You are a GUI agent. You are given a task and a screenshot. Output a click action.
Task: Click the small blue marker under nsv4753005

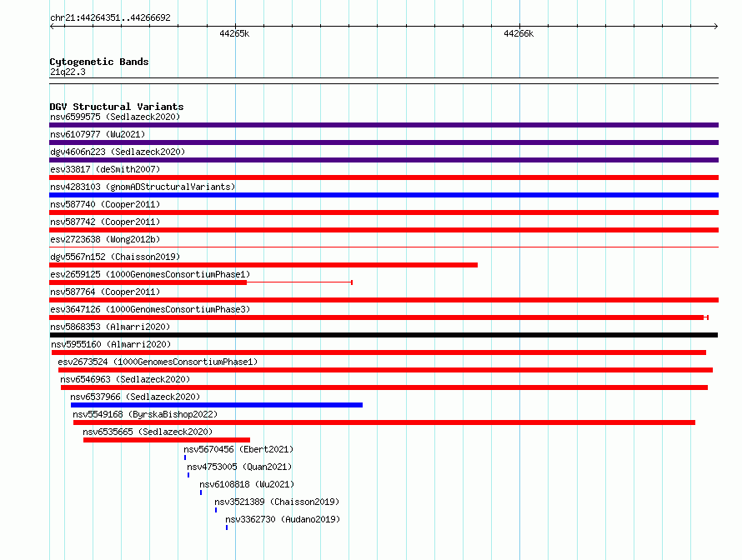click(x=188, y=475)
